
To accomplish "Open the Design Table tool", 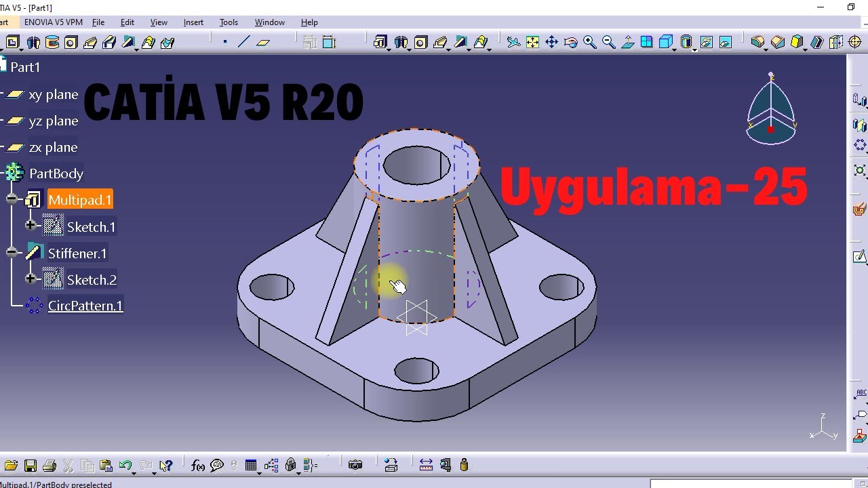I will coord(251,466).
